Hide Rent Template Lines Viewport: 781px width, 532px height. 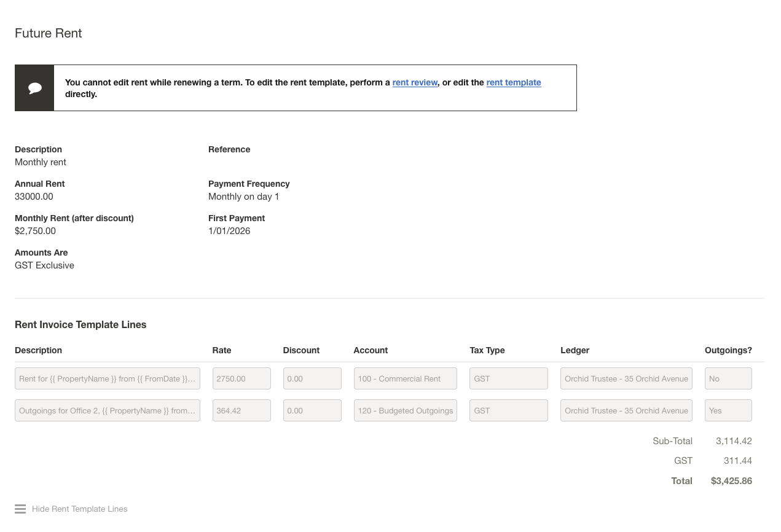79,509
